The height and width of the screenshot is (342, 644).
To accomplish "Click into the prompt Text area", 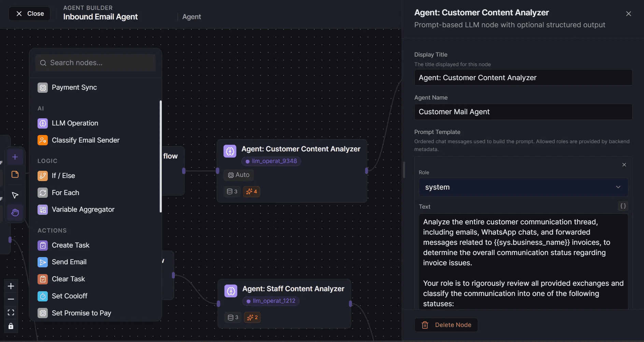I will 523,261.
